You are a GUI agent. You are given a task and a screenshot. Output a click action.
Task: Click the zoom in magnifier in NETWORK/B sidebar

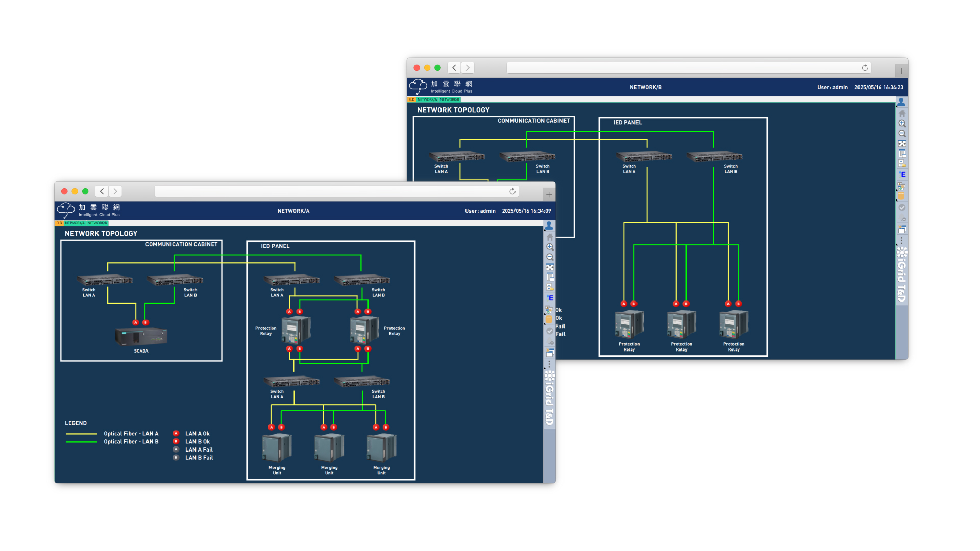coord(902,123)
